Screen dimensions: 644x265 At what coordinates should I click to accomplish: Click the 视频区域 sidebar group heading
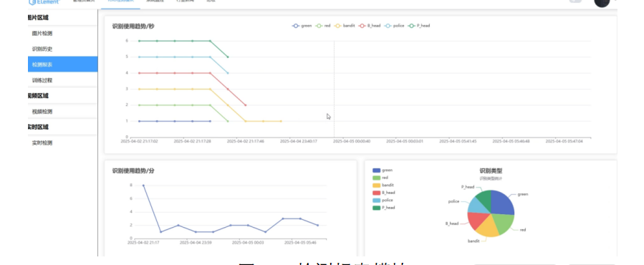point(37,96)
